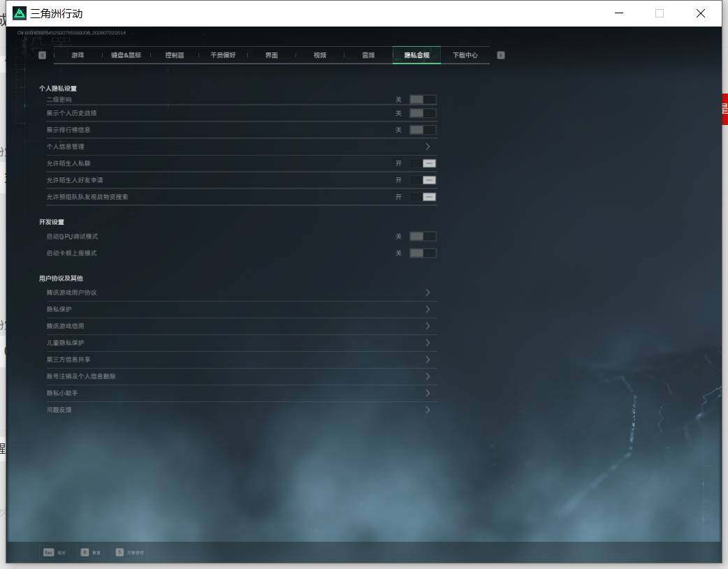728x569 pixels.
Task: Open 隐私小助手 chevron arrow
Action: [428, 392]
